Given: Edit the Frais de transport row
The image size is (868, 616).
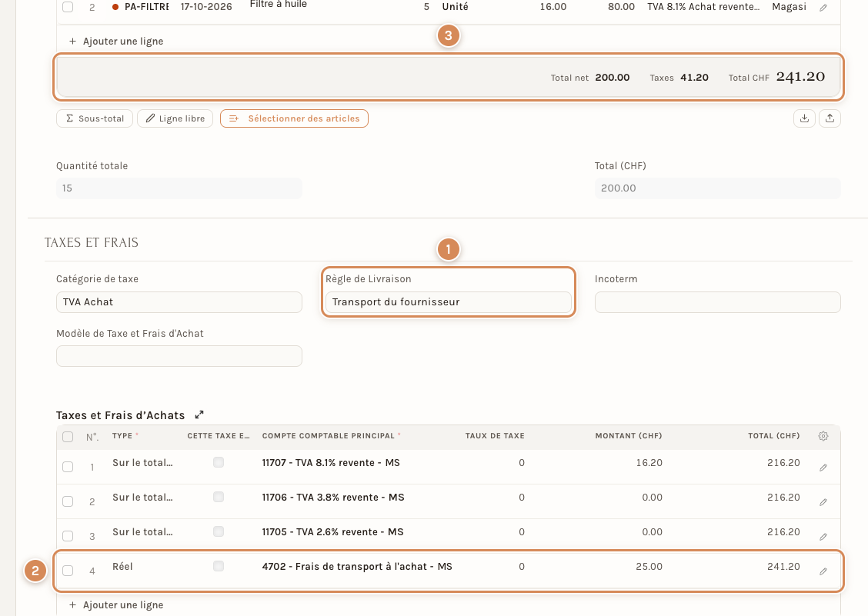Looking at the screenshot, I should click(x=823, y=571).
